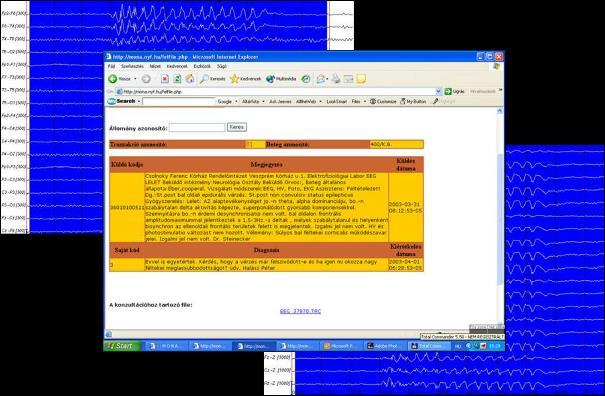Click inside the address bar URL field

coord(275,91)
